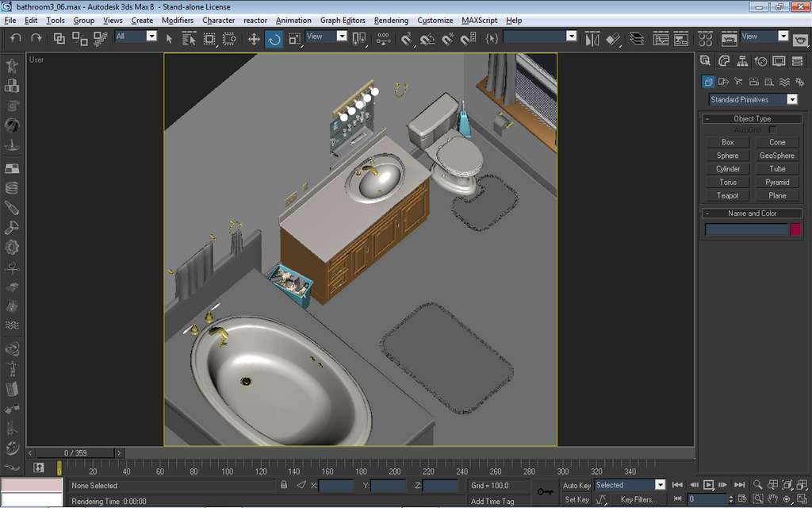Open the Standard Primitives dropdown

[x=791, y=99]
